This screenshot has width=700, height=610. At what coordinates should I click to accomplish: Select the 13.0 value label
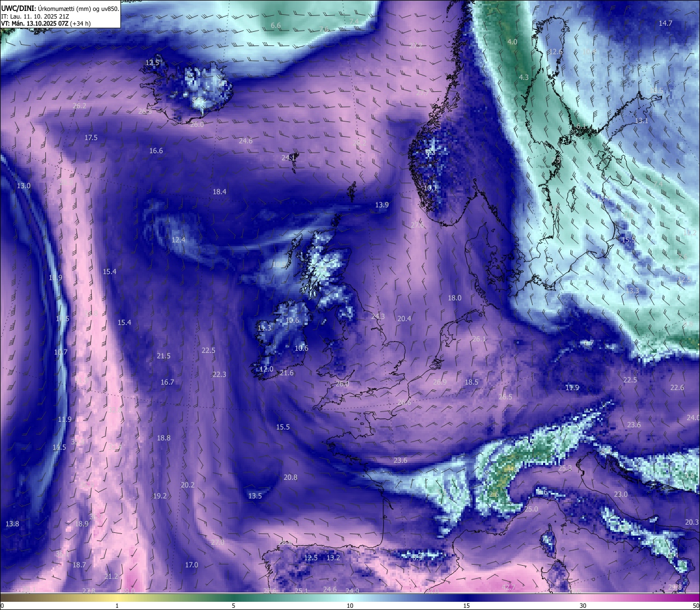24,185
